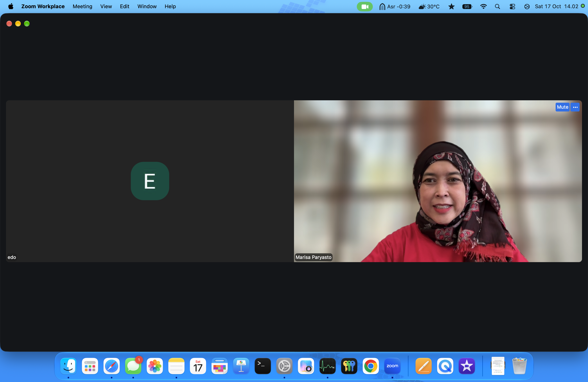Open Trash in the Dock
Viewport: 588px width, 382px height.
point(519,366)
